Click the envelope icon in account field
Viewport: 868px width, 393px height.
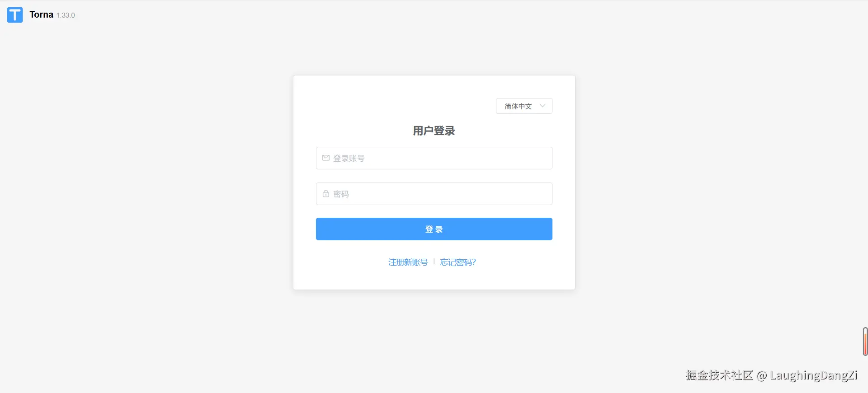tap(325, 158)
